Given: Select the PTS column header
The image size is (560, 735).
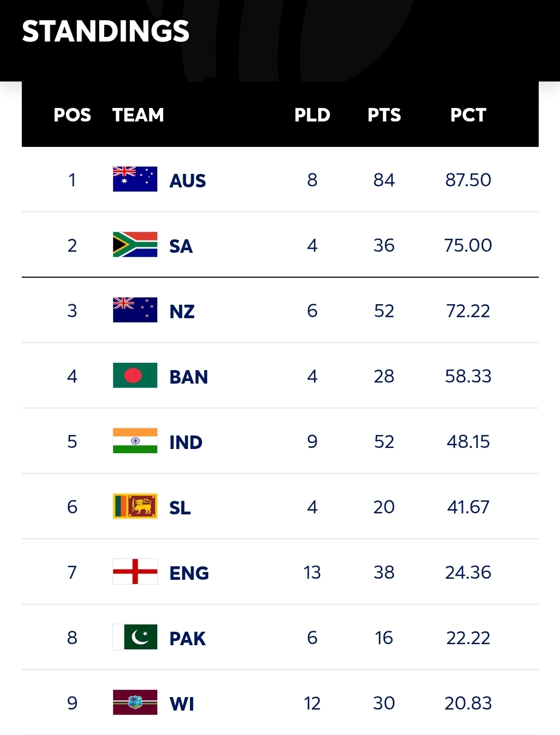Looking at the screenshot, I should click(384, 115).
